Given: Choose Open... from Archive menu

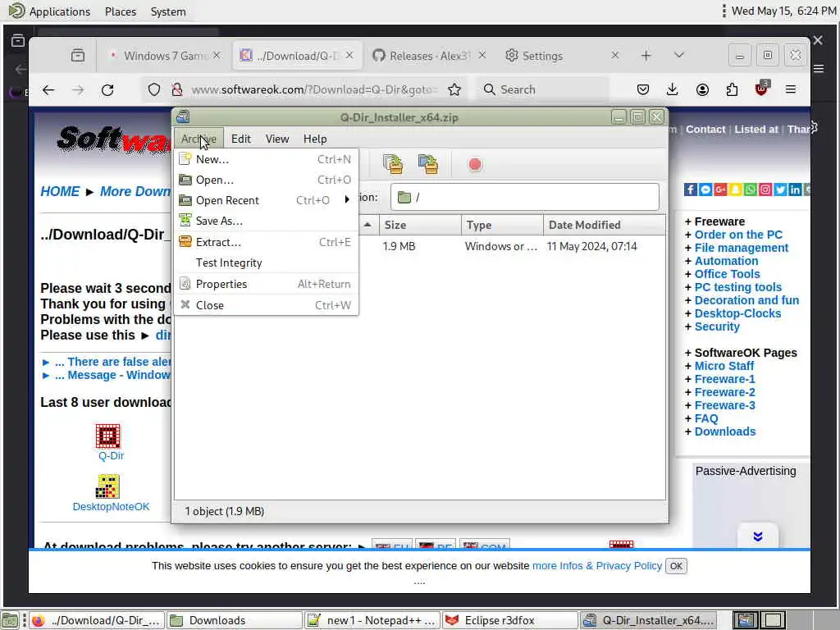Looking at the screenshot, I should point(266,180).
